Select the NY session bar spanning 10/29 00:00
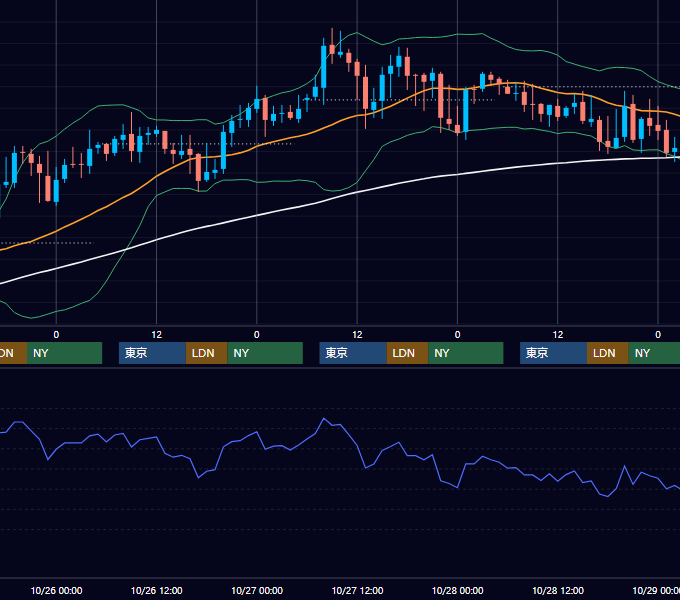Screen dimensions: 680x600 pyautogui.click(x=654, y=353)
